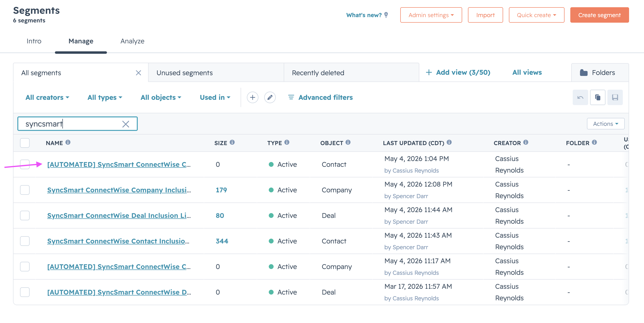
Task: Click the save view disk icon
Action: click(x=615, y=97)
